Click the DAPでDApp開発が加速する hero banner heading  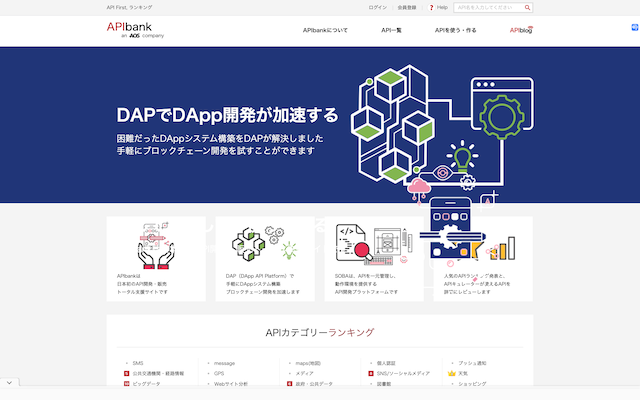coord(227,115)
